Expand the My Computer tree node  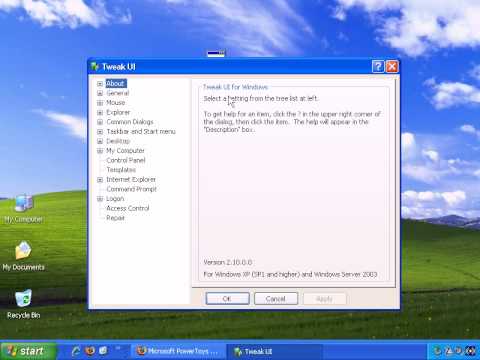click(100, 151)
